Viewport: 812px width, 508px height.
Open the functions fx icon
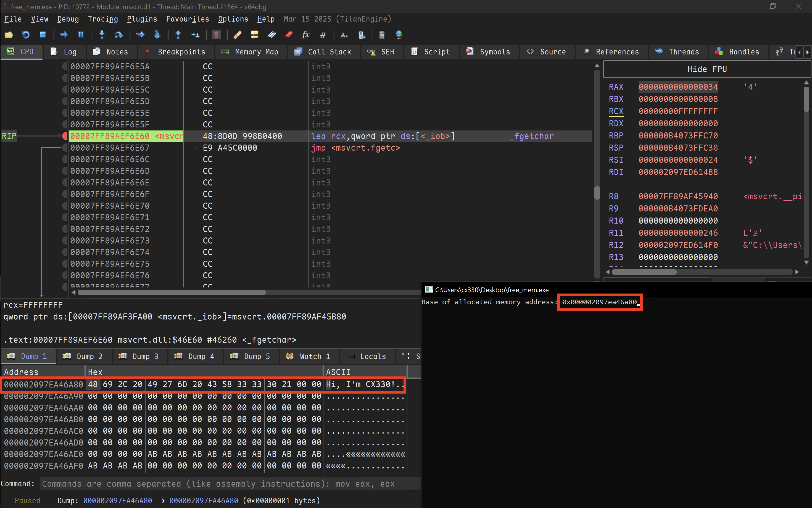tap(305, 35)
